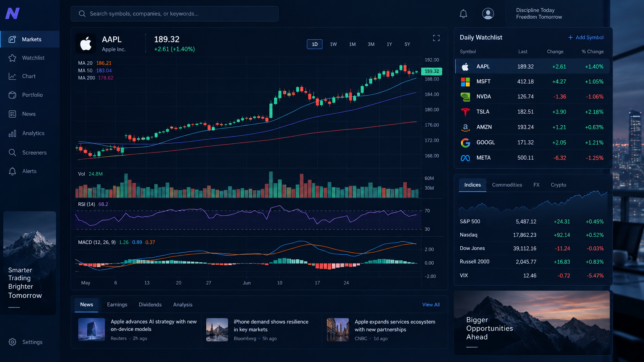Click the Chart sidebar icon
The width and height of the screenshot is (644, 362).
tap(13, 76)
